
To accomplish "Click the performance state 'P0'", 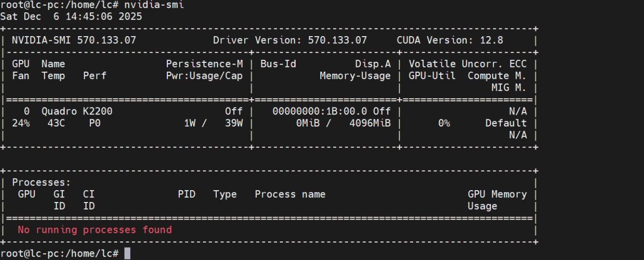I will [95, 123].
